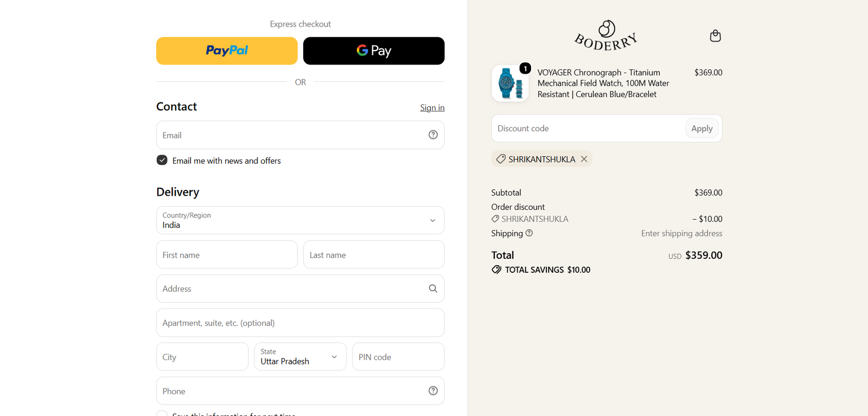Click the quantity badge on watch thumbnail
The width and height of the screenshot is (868, 416).
point(525,68)
